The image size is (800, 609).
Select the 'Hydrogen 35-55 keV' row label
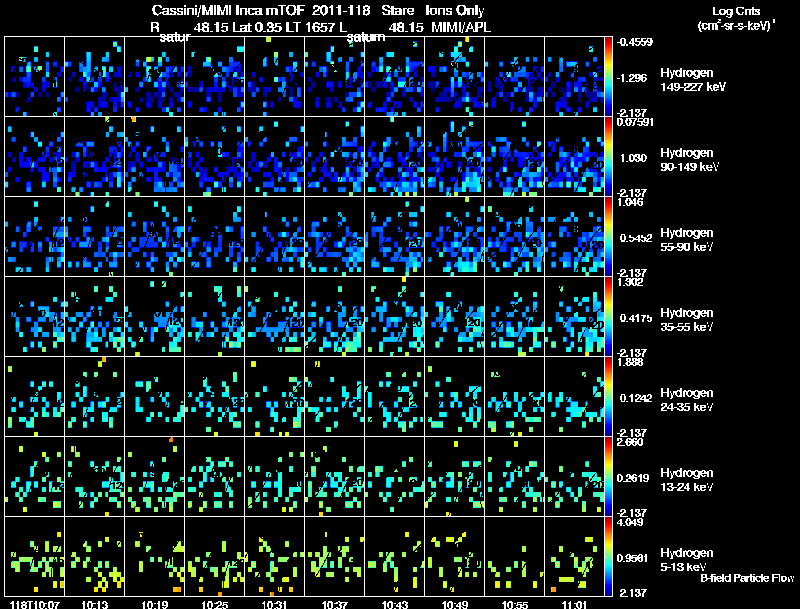click(687, 320)
